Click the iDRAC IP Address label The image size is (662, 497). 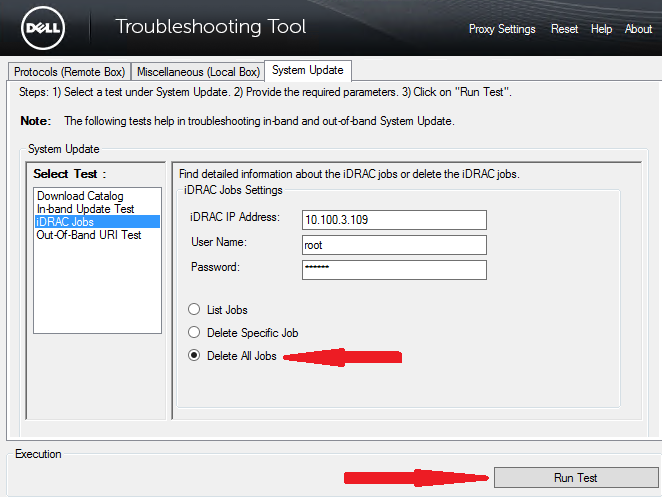(x=235, y=217)
